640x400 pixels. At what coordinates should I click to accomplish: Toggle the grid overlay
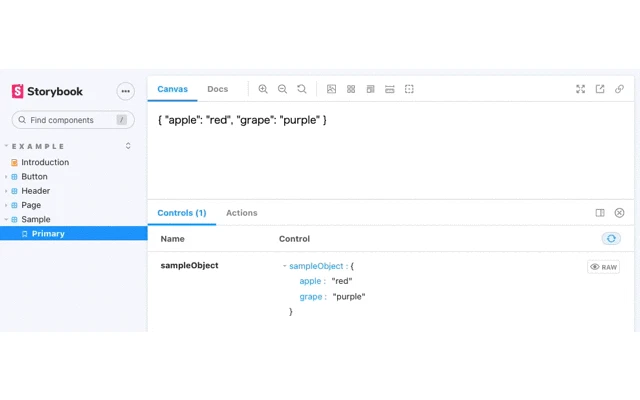coord(351,89)
